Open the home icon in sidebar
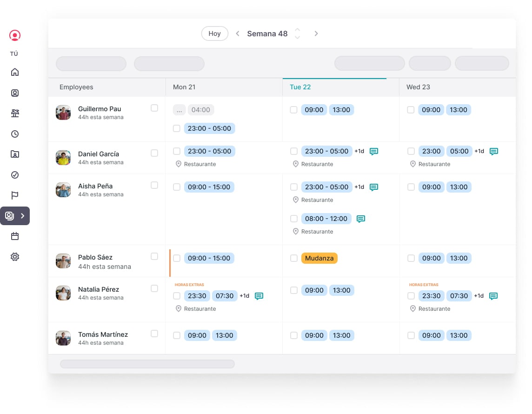The width and height of the screenshot is (532, 414). pyautogui.click(x=14, y=72)
